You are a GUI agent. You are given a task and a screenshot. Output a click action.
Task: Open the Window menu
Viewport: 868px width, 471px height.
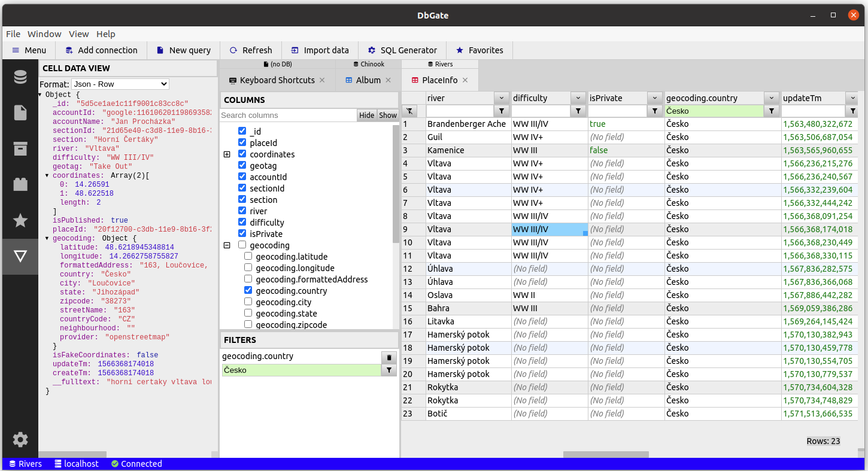[44, 34]
